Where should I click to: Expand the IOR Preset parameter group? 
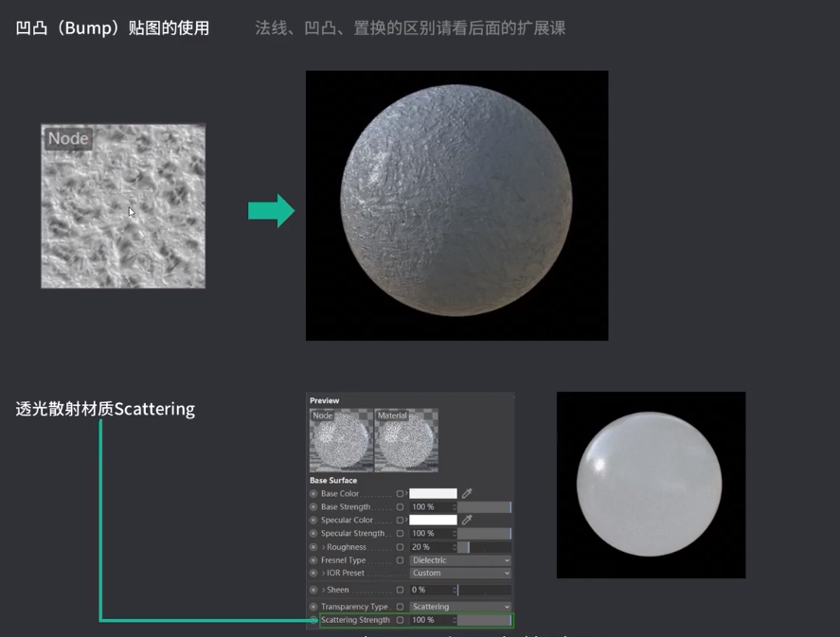click(324, 573)
